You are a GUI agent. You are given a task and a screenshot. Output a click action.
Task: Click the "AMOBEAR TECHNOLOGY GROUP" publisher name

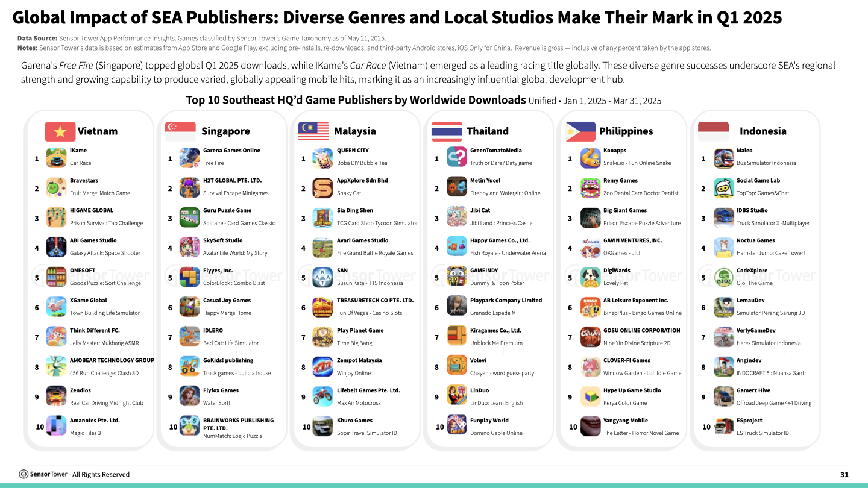[x=112, y=360]
